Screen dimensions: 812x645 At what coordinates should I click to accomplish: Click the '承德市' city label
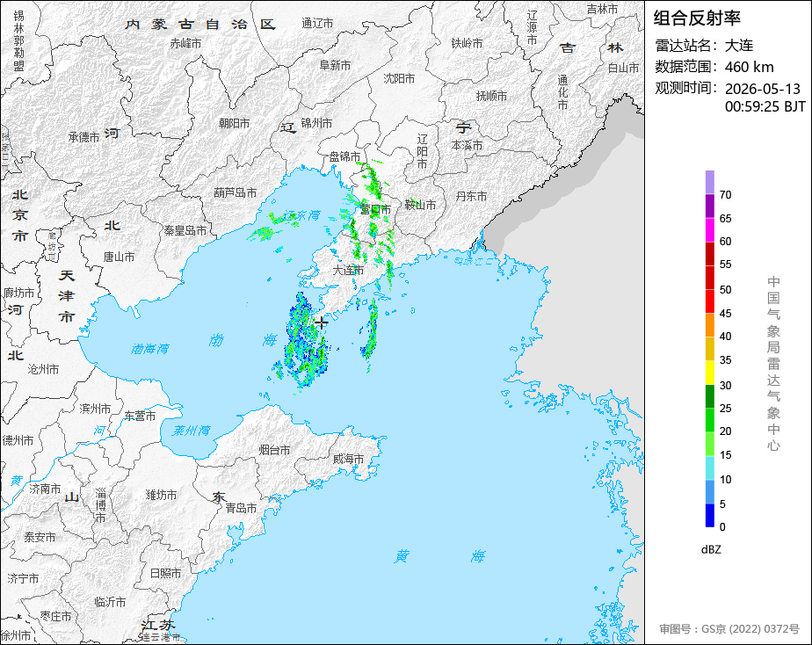pyautogui.click(x=83, y=137)
